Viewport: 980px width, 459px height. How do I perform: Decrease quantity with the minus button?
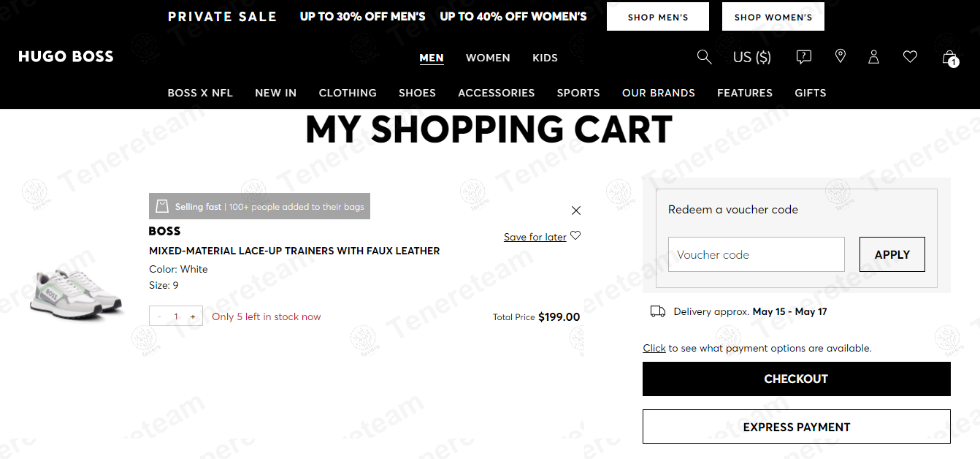tap(159, 316)
